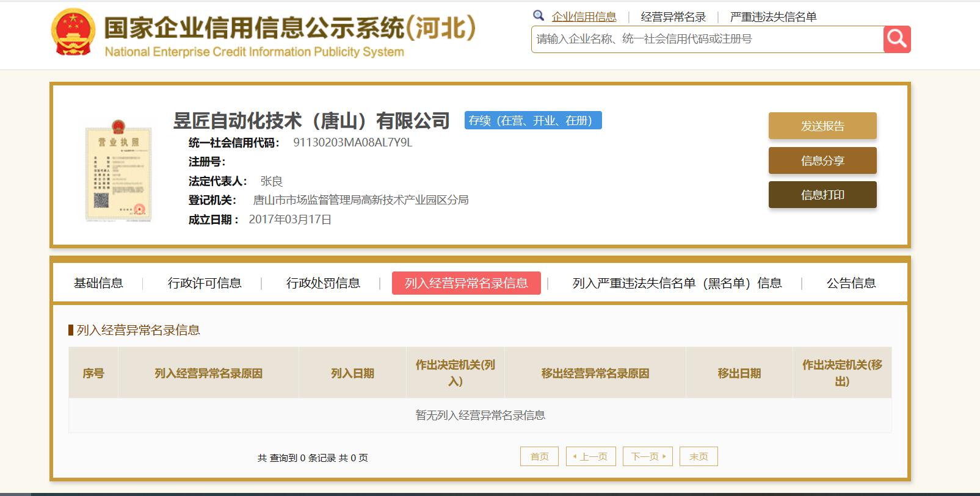Click the 上一页 pagination button

590,456
